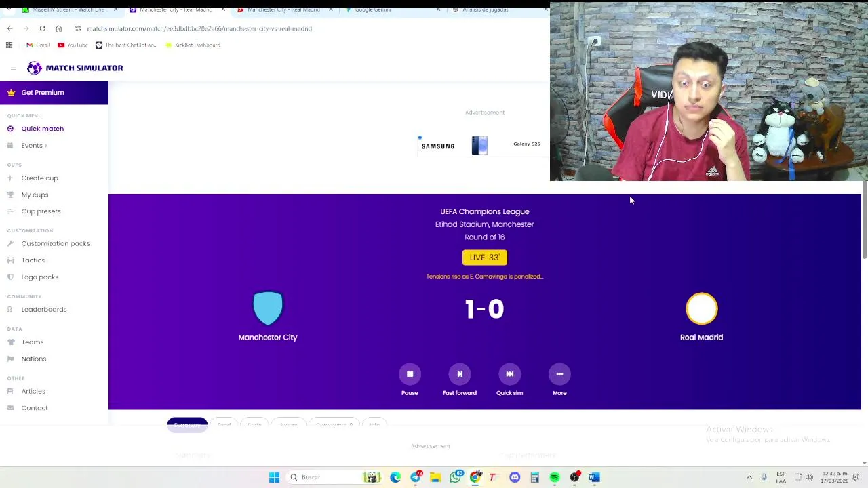Open Discord from taskbar

coord(515,477)
